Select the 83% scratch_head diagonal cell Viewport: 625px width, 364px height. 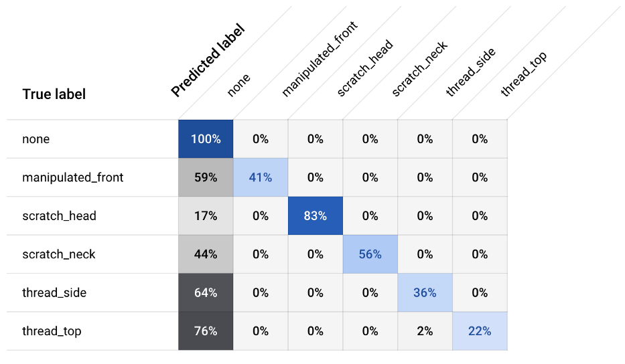[315, 216]
